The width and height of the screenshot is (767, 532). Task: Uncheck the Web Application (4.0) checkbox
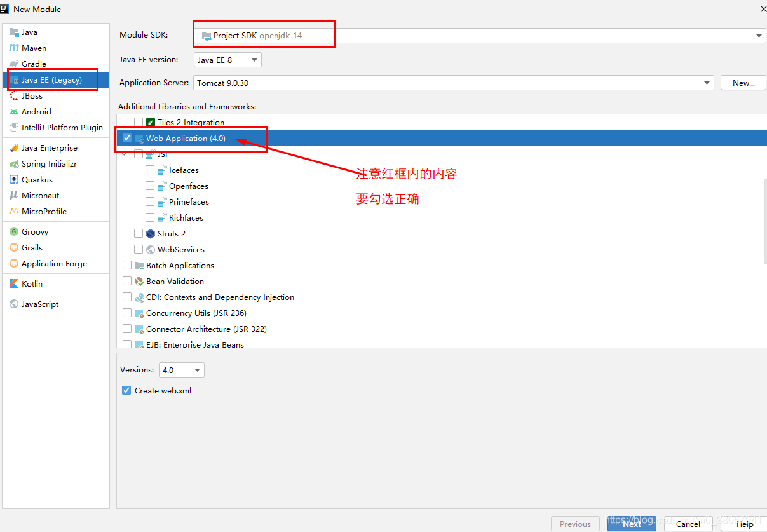127,138
